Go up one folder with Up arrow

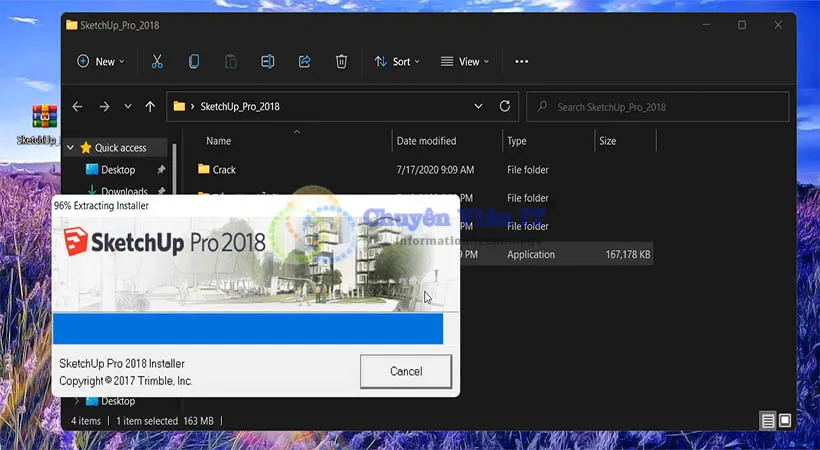tap(150, 107)
